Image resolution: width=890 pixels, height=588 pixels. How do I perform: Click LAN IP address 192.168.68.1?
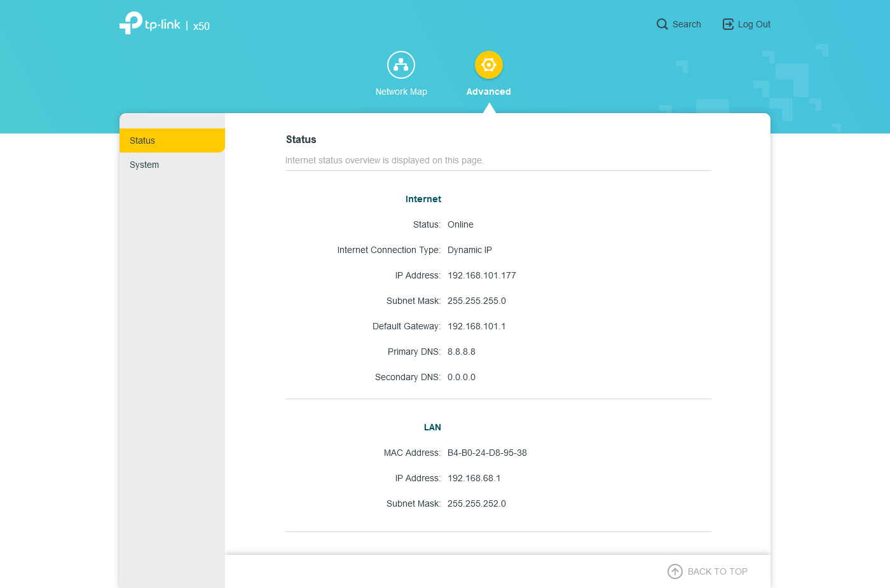(474, 478)
